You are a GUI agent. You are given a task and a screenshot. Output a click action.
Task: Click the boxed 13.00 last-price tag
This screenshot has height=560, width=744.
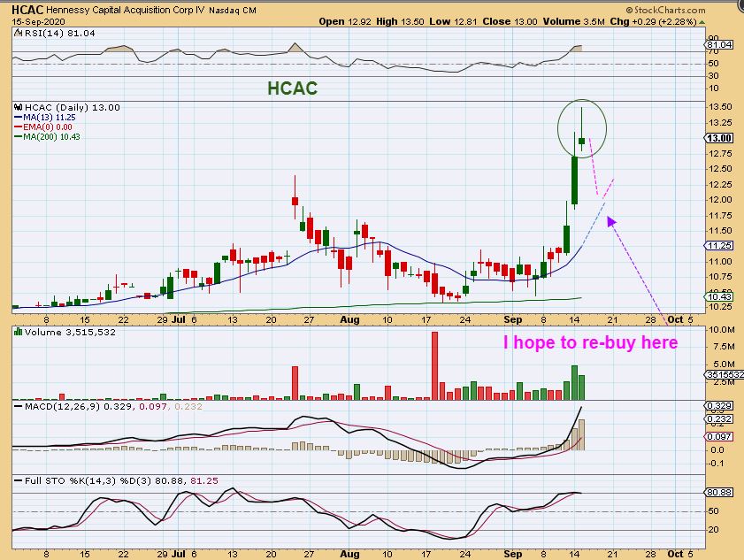pos(719,138)
